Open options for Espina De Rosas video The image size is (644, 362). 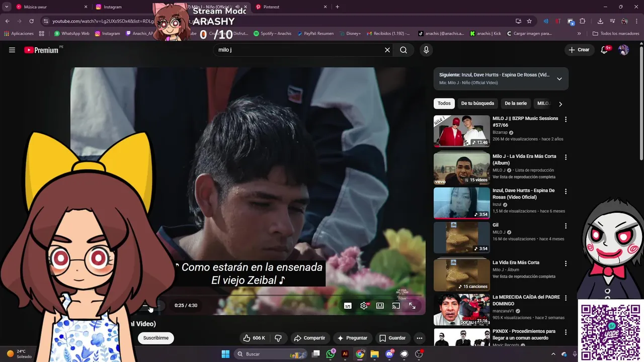tap(566, 192)
